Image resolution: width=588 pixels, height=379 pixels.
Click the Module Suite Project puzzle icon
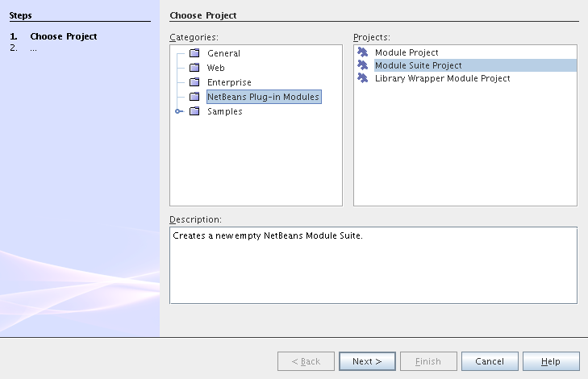pos(363,65)
